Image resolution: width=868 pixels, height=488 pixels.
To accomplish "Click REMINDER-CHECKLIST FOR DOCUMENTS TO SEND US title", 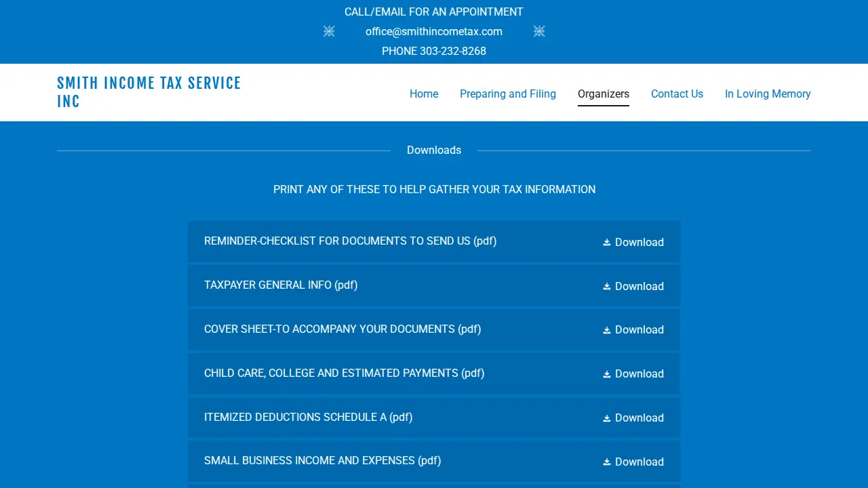I will (351, 241).
